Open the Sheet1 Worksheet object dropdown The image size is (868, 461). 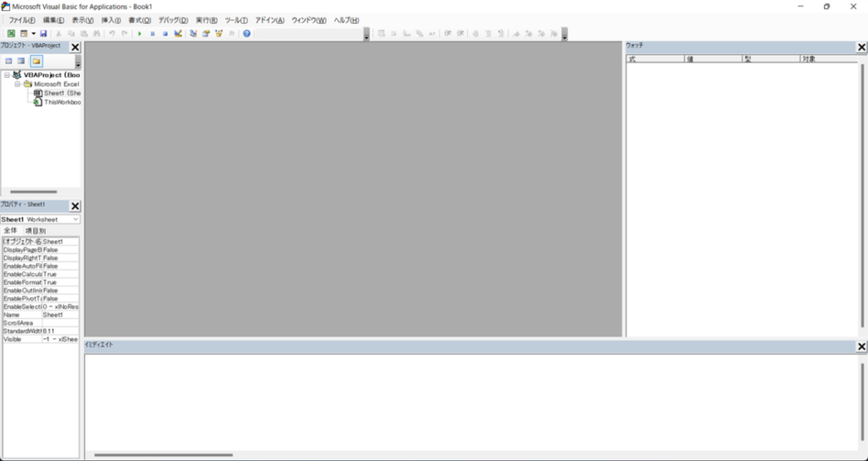[x=75, y=219]
